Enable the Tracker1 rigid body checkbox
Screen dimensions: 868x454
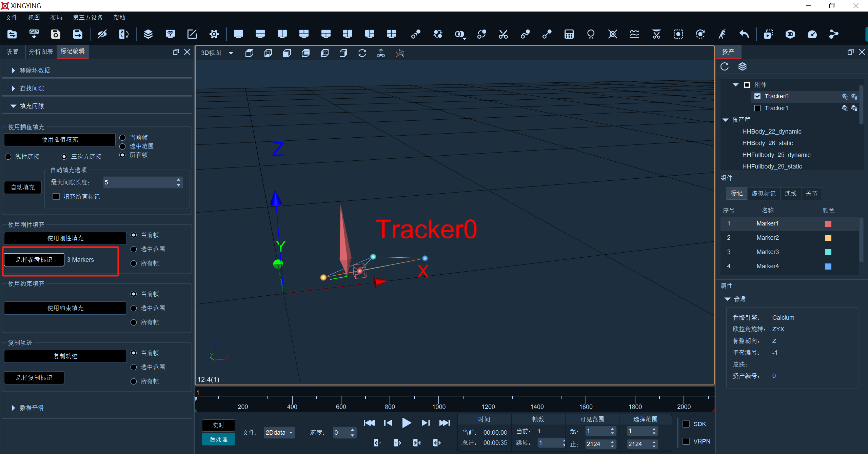pyautogui.click(x=757, y=108)
